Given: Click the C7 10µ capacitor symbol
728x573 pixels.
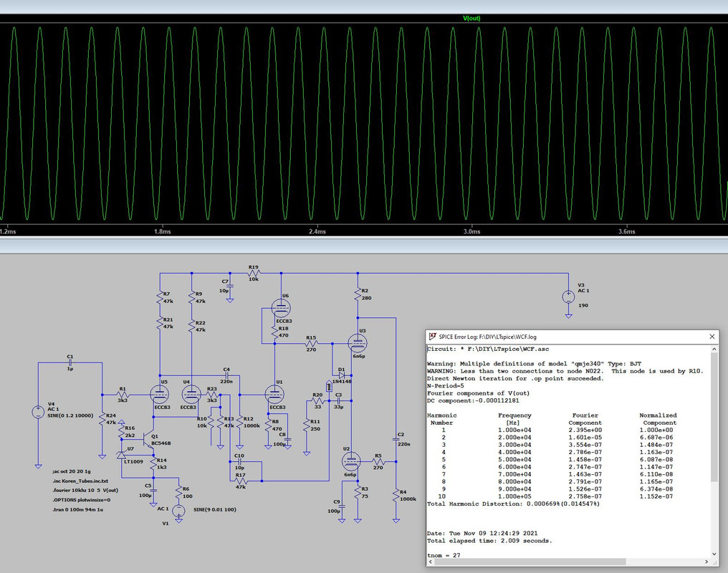Looking at the screenshot, I should [230, 285].
